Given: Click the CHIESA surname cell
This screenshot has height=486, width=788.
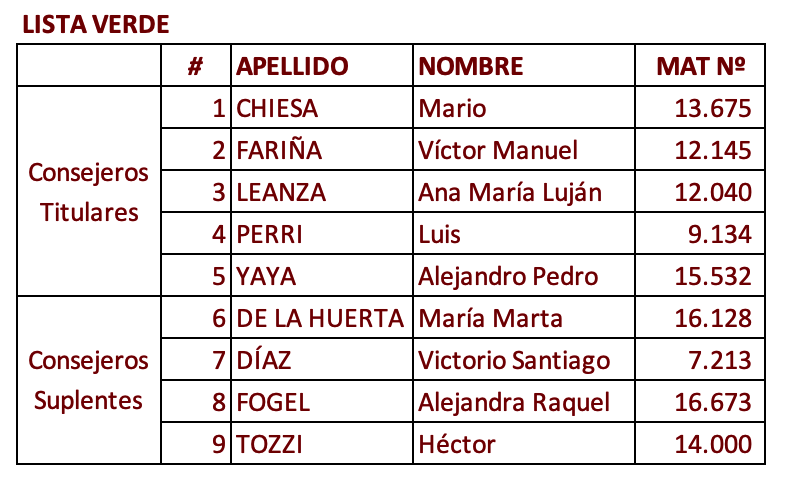Looking at the screenshot, I should [322, 108].
